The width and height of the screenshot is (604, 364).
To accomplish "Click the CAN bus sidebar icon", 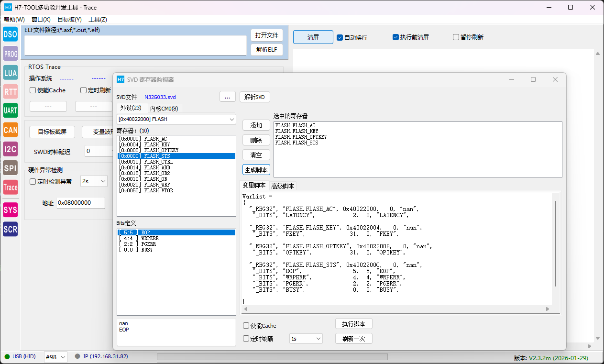I will [x=10, y=130].
